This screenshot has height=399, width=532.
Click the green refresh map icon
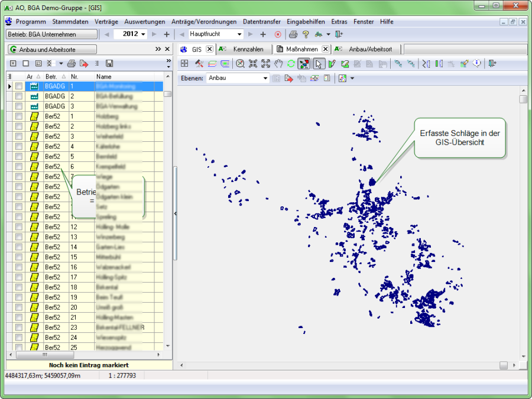click(291, 64)
